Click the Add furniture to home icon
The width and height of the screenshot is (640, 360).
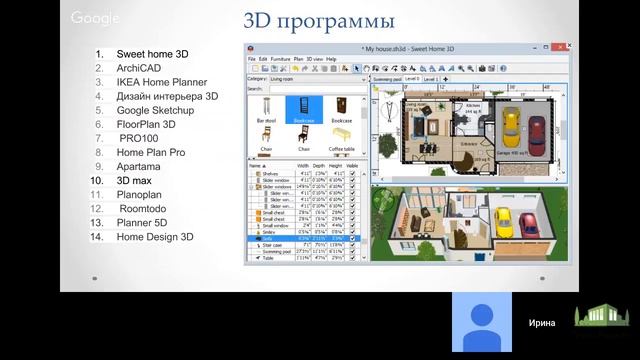click(345, 69)
